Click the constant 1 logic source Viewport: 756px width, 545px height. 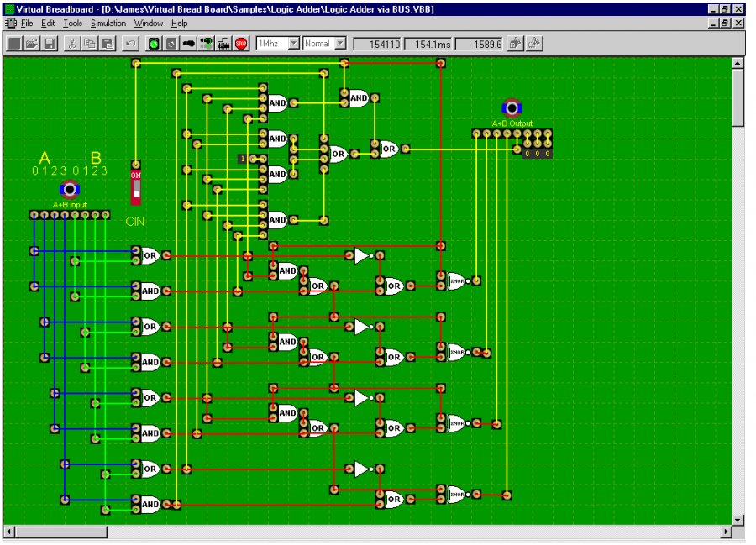tap(243, 159)
